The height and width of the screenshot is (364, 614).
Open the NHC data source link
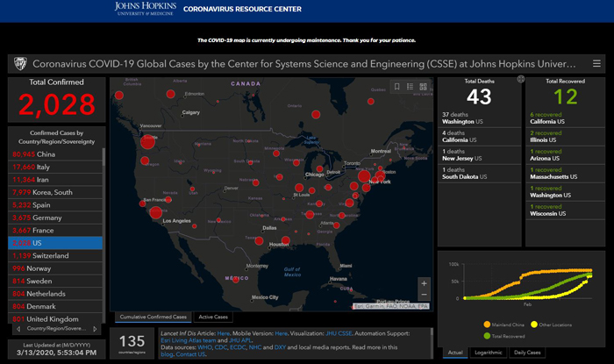tap(255, 347)
